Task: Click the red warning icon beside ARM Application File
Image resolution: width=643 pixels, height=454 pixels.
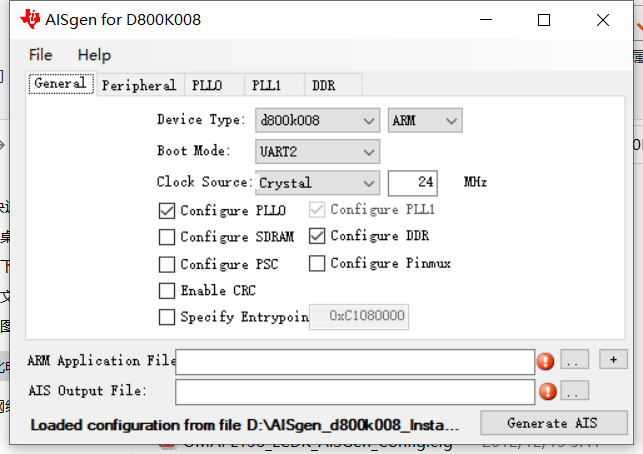Action: pyautogui.click(x=545, y=361)
